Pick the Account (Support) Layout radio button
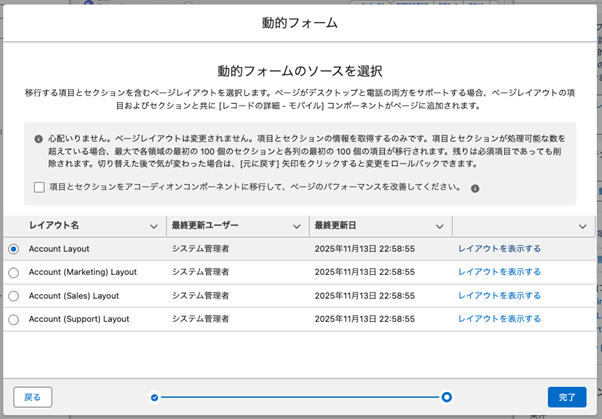602x419 pixels. pos(13,320)
